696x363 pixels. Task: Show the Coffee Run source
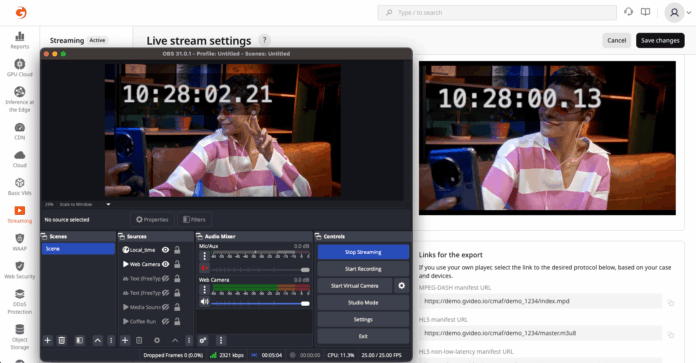[x=165, y=321]
